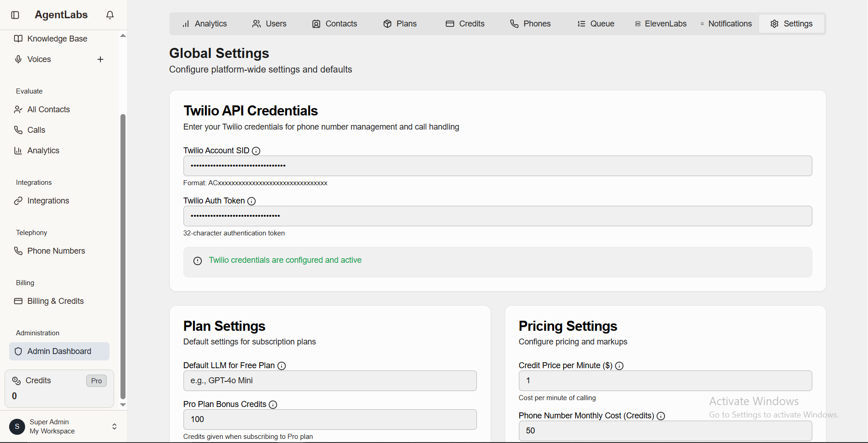This screenshot has height=443, width=868.
Task: Click the Twilio Auth Token info icon
Action: pyautogui.click(x=251, y=201)
